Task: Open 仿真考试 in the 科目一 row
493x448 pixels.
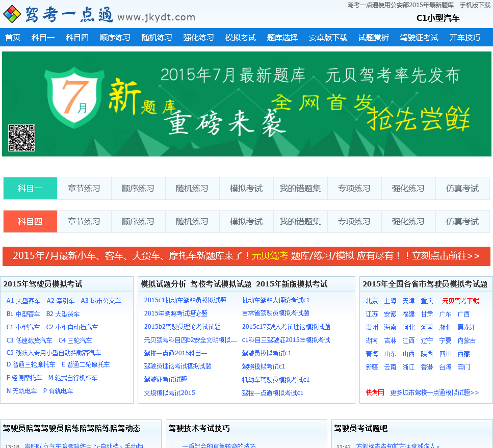Action: pyautogui.click(x=462, y=188)
